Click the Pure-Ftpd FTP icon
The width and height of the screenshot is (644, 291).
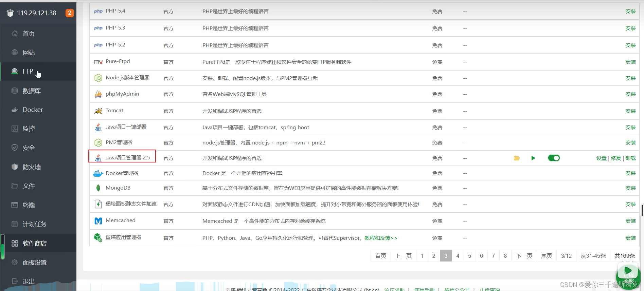pos(98,62)
